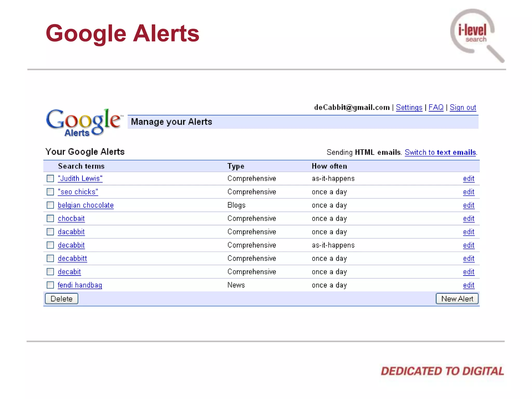Check the fendi handbag checkbox

[50, 285]
